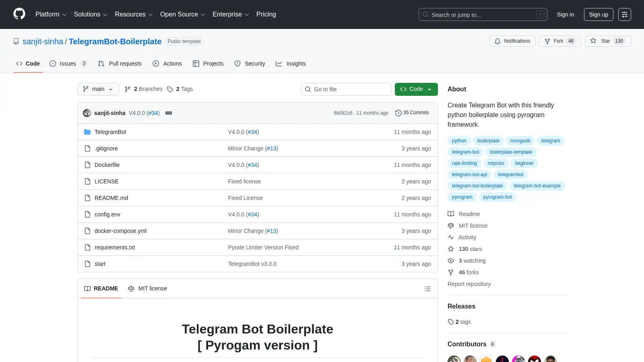
Task: Click the search magnifier icon in header
Action: coord(425,14)
